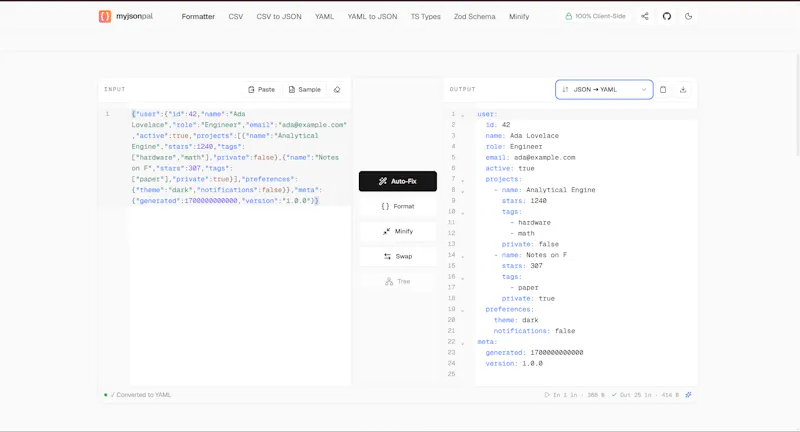Collapse the preferences: block at line 19

pyautogui.click(x=463, y=310)
